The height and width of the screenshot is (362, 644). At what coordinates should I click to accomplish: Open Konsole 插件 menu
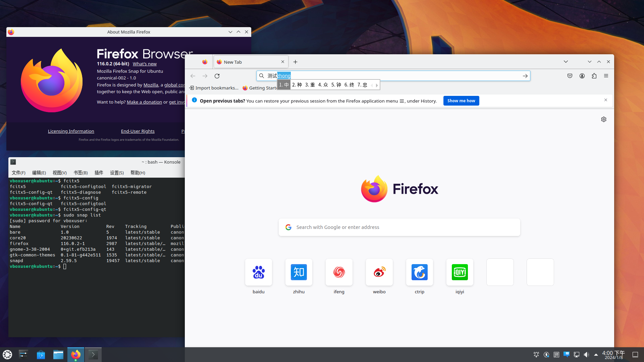(99, 173)
